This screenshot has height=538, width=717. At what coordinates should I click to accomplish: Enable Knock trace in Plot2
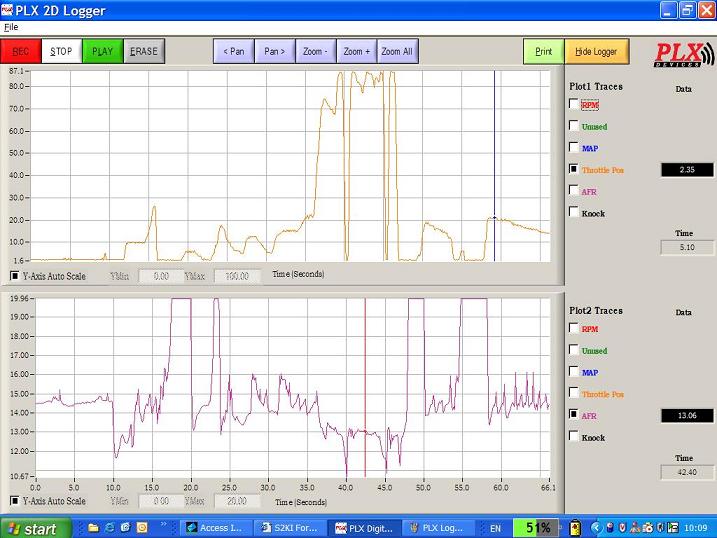tap(573, 436)
